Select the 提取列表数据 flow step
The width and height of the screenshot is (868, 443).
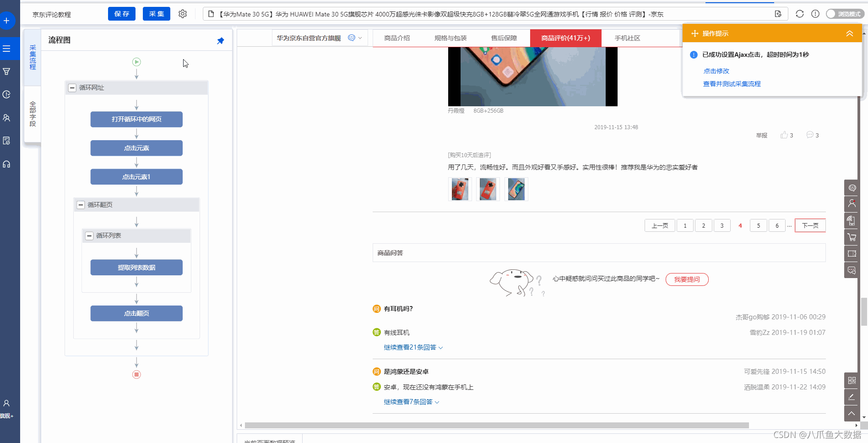point(136,268)
